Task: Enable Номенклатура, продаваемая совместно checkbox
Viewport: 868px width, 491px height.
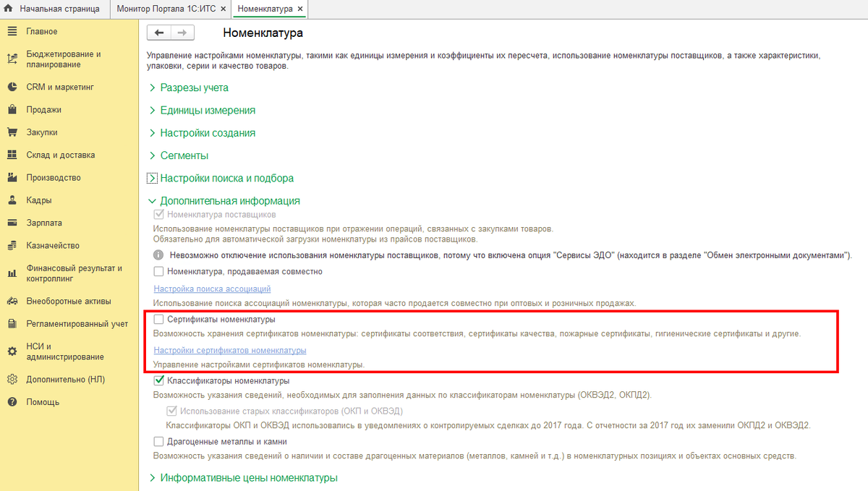Action: pos(159,272)
